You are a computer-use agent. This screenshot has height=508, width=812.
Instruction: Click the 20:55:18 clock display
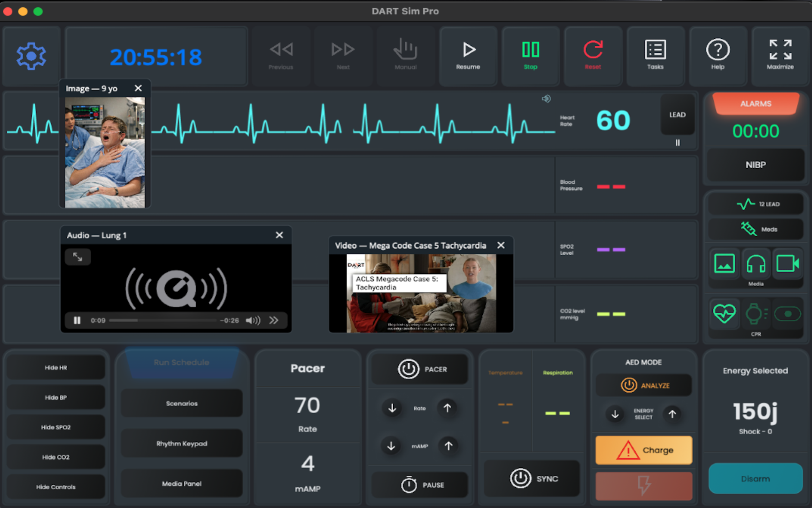point(156,57)
